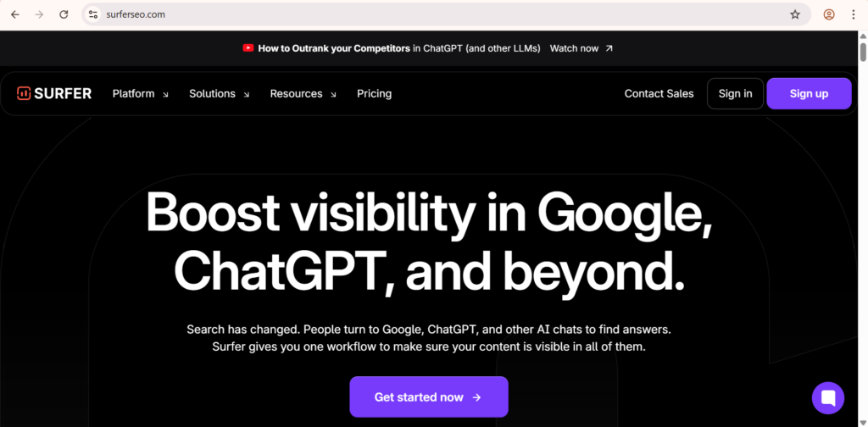The image size is (868, 427).
Task: Click the site info icon in address bar
Action: coord(94,14)
